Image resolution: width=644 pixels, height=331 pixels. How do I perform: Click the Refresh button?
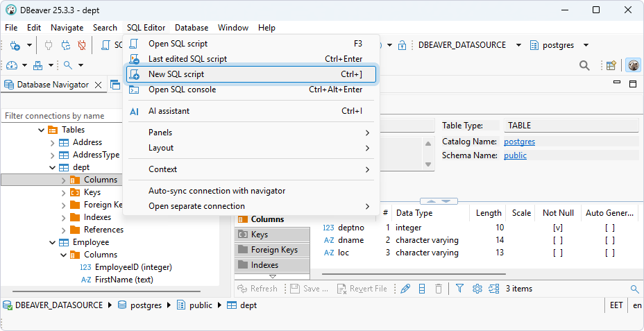(x=257, y=289)
